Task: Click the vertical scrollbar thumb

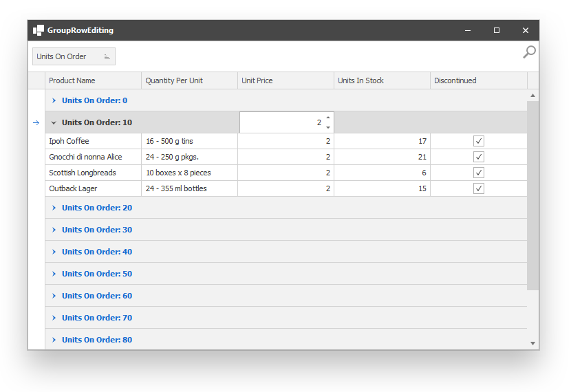Action: [x=532, y=196]
